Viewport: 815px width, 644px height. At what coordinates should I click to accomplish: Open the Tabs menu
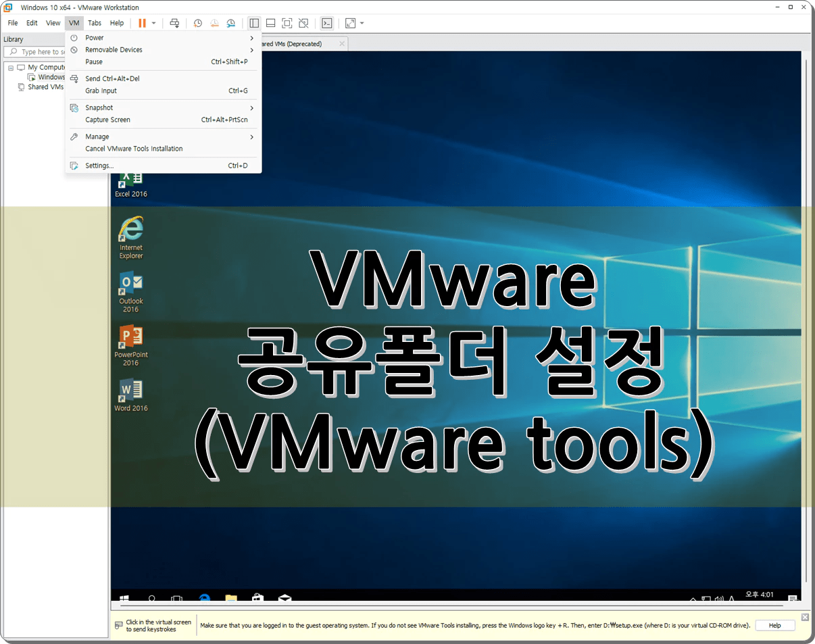point(95,23)
